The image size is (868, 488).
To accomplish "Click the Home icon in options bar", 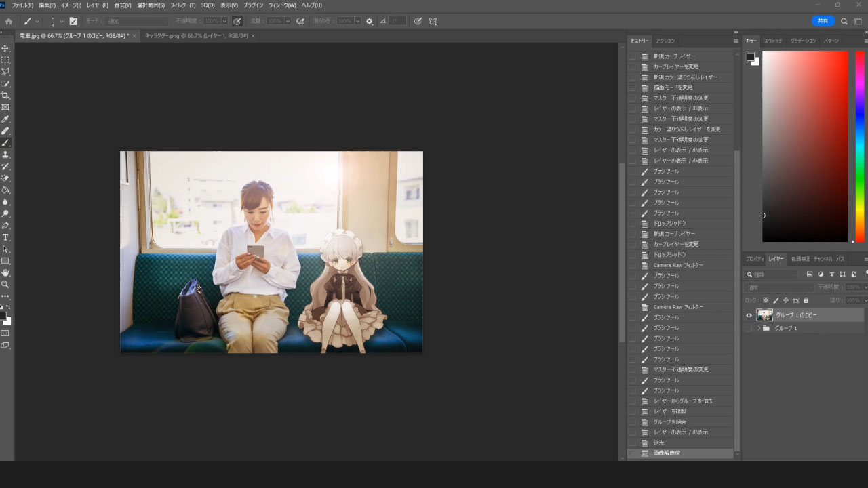I will pyautogui.click(x=8, y=21).
